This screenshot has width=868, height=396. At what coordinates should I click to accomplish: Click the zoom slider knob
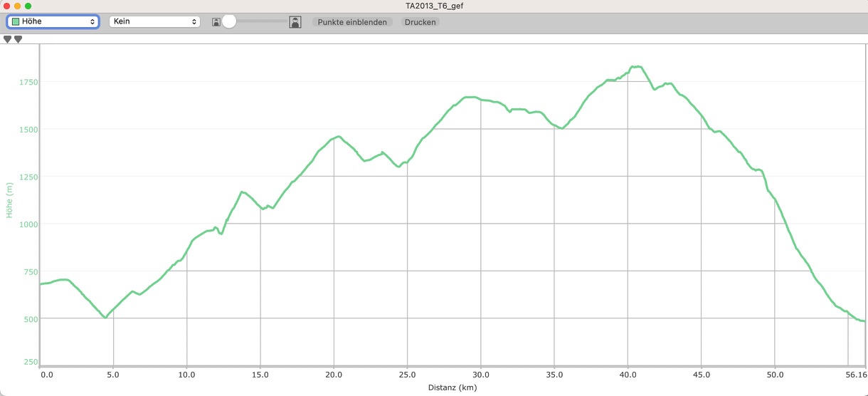click(229, 21)
